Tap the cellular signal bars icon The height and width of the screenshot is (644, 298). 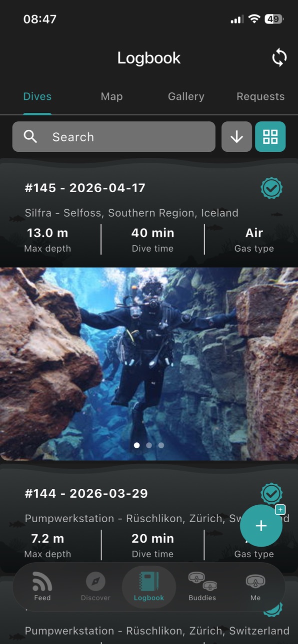click(237, 19)
